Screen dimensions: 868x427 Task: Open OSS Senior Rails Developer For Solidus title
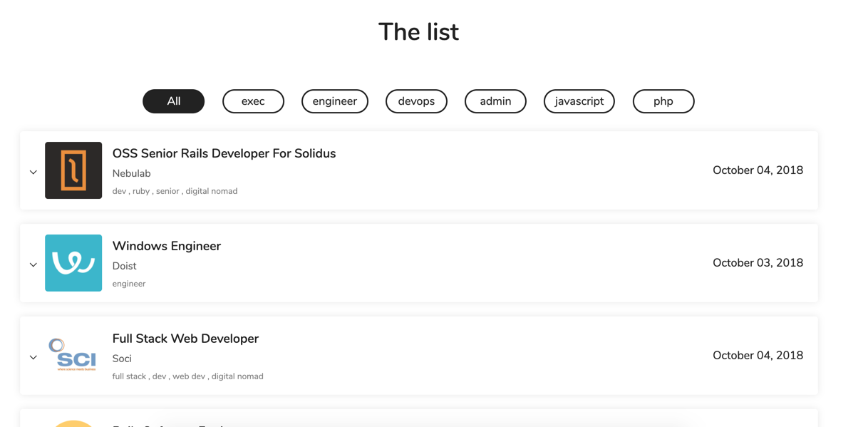pos(224,153)
